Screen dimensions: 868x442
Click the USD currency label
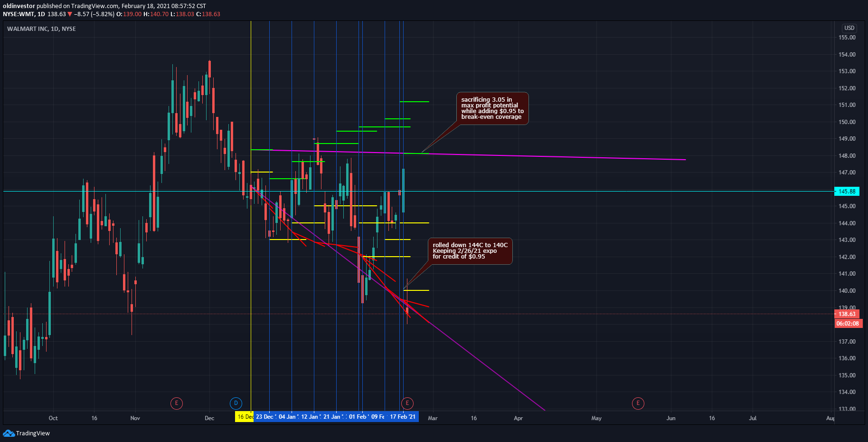click(x=849, y=28)
